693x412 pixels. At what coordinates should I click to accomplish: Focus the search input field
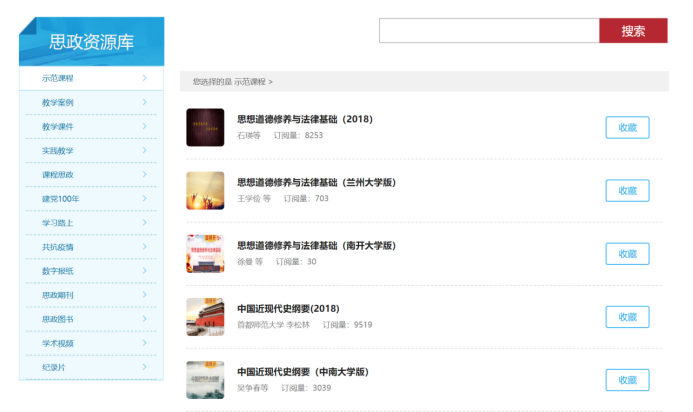pyautogui.click(x=489, y=31)
